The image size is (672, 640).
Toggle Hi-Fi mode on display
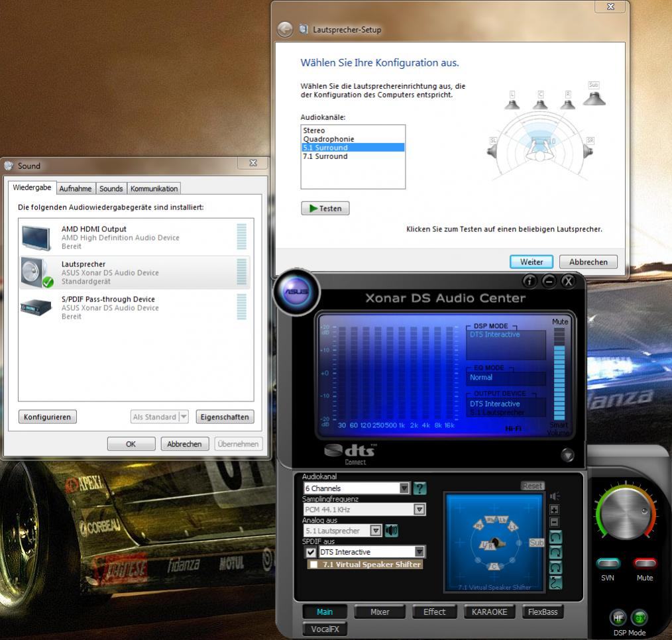tap(513, 429)
